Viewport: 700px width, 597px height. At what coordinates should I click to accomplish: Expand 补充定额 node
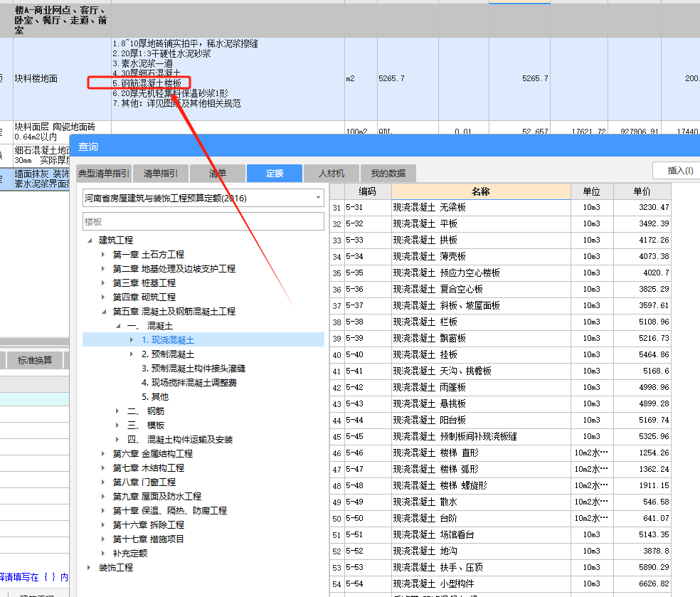click(x=103, y=554)
